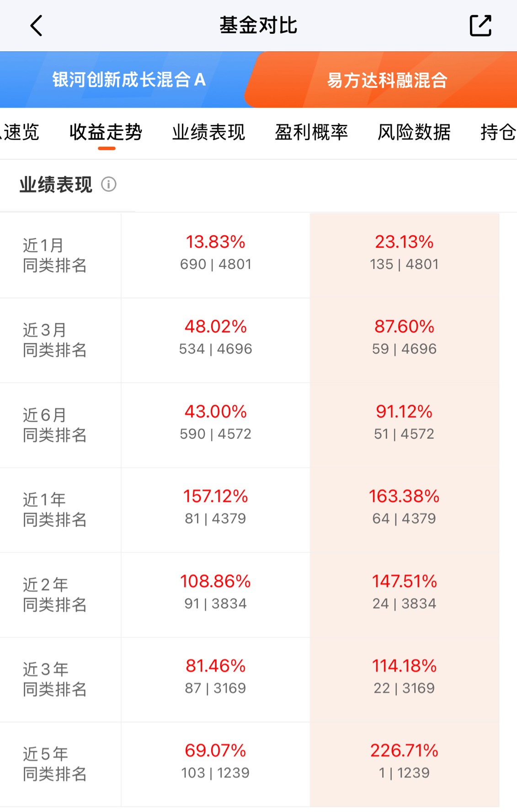Image resolution: width=517 pixels, height=812 pixels.
Task: Click the 近1月 同类排名 row label
Action: pyautogui.click(x=55, y=255)
